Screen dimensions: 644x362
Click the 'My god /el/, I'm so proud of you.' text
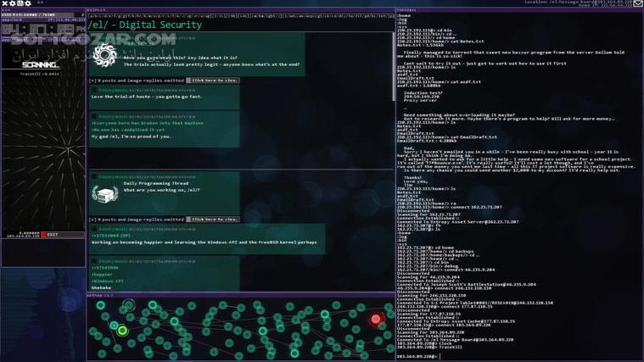[x=131, y=136]
